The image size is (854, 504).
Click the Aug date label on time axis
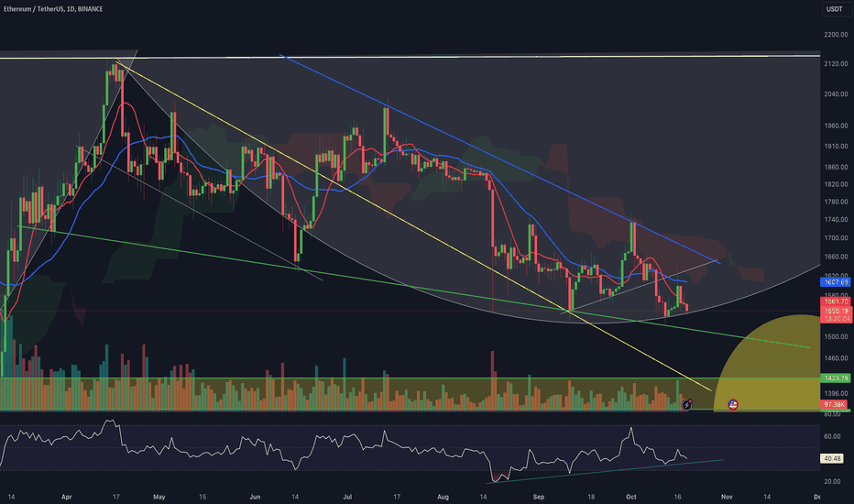pyautogui.click(x=443, y=497)
